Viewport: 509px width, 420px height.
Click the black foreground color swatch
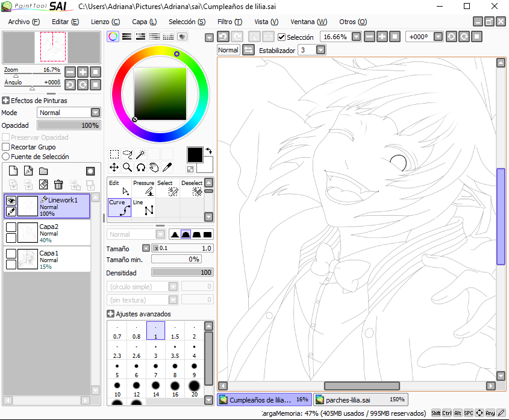[195, 155]
